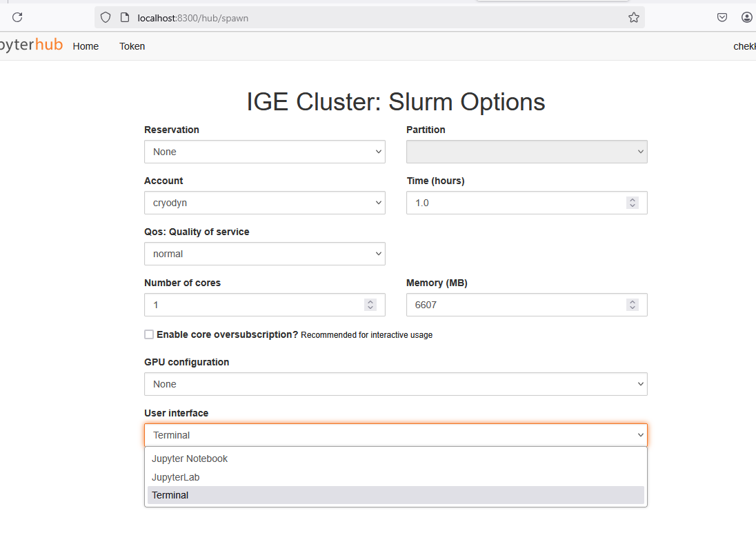Open the Reservation dropdown
Screen dimensions: 756x544
click(264, 152)
